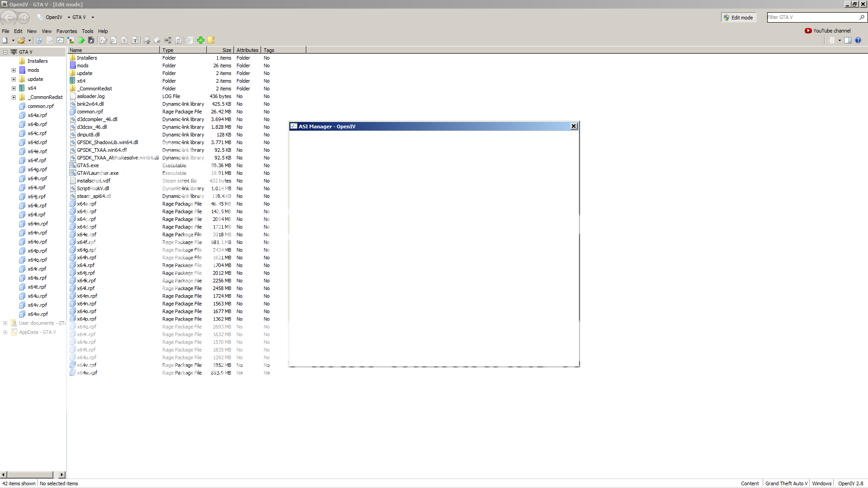868x488 pixels.
Task: Click the search magnifier in the filter box
Action: (862, 17)
